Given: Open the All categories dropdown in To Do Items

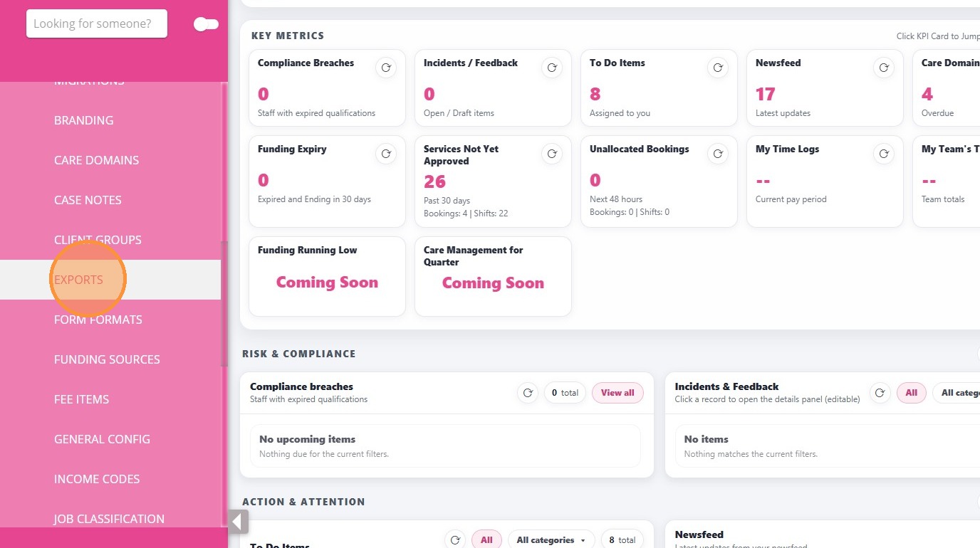Looking at the screenshot, I should pos(551,539).
